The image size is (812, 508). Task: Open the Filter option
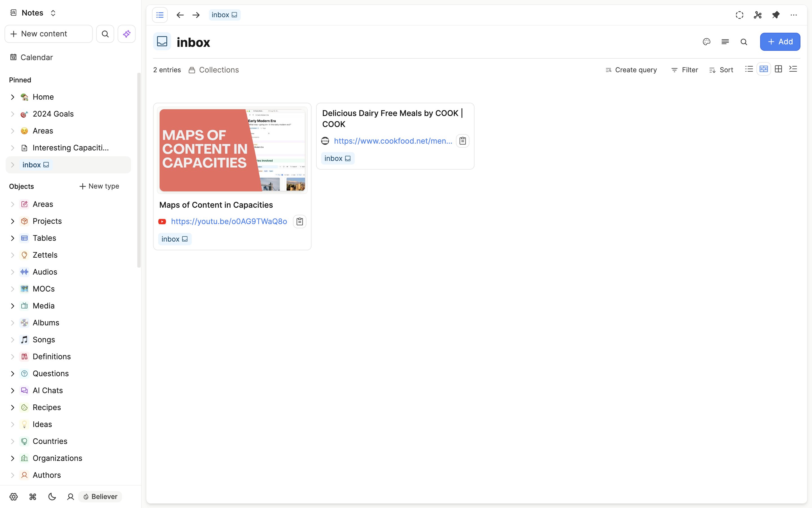[x=685, y=70]
